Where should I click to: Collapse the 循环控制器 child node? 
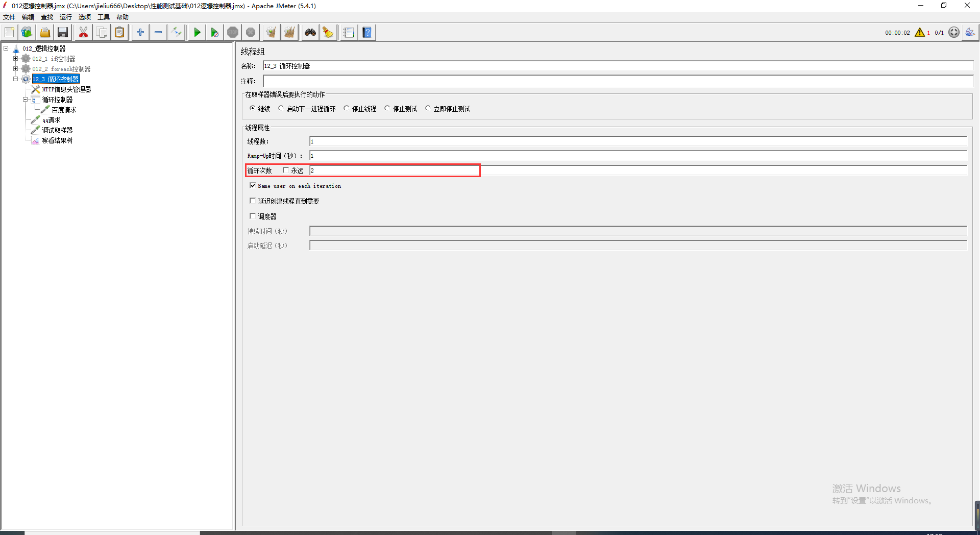[x=26, y=100]
